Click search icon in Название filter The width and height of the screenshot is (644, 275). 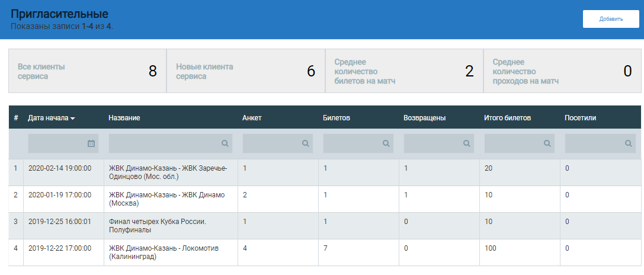[225, 143]
